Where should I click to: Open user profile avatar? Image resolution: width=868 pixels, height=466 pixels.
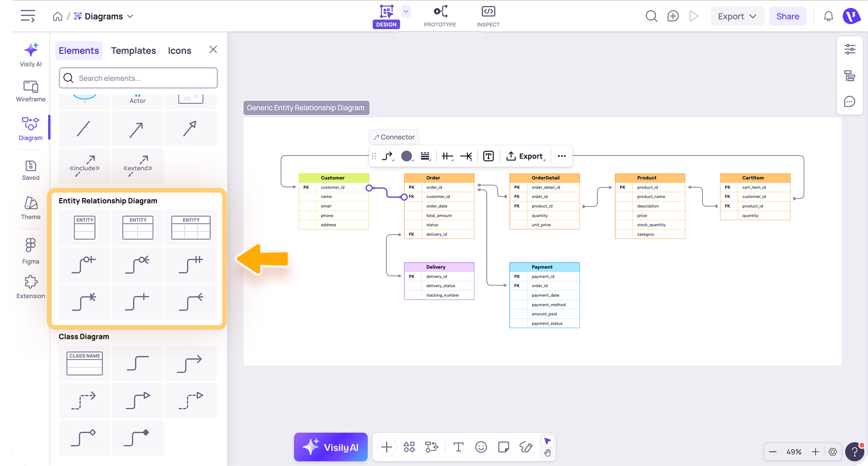click(852, 16)
